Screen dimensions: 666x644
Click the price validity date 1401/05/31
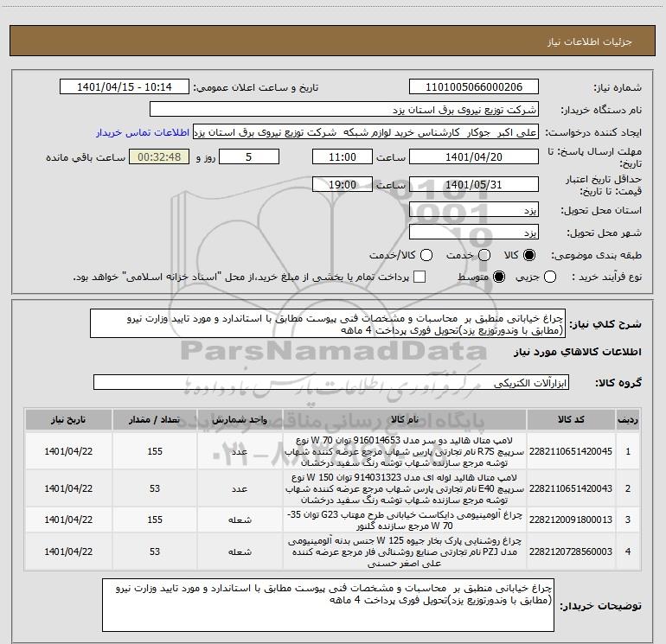point(474,185)
